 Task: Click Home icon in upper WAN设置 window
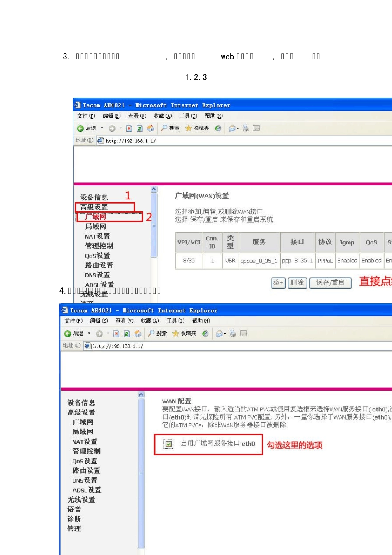151,128
